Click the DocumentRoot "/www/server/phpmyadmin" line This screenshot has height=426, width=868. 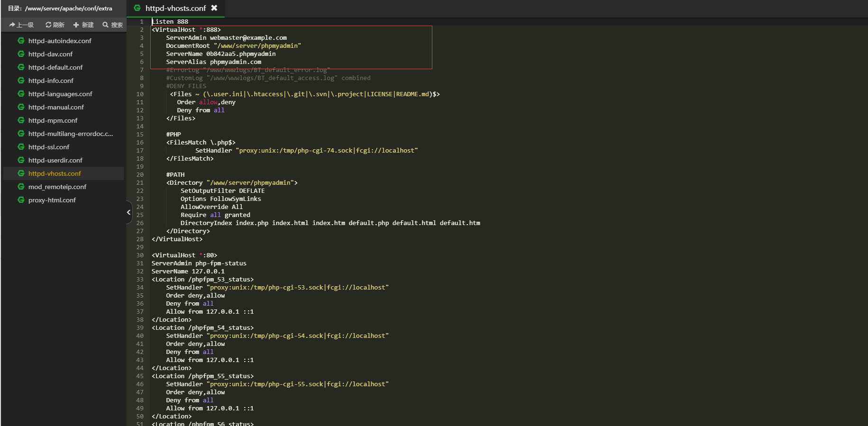[x=234, y=46]
